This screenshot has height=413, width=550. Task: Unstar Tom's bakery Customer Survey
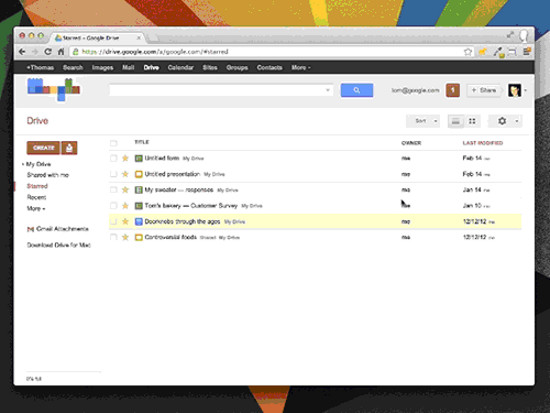pyautogui.click(x=125, y=206)
